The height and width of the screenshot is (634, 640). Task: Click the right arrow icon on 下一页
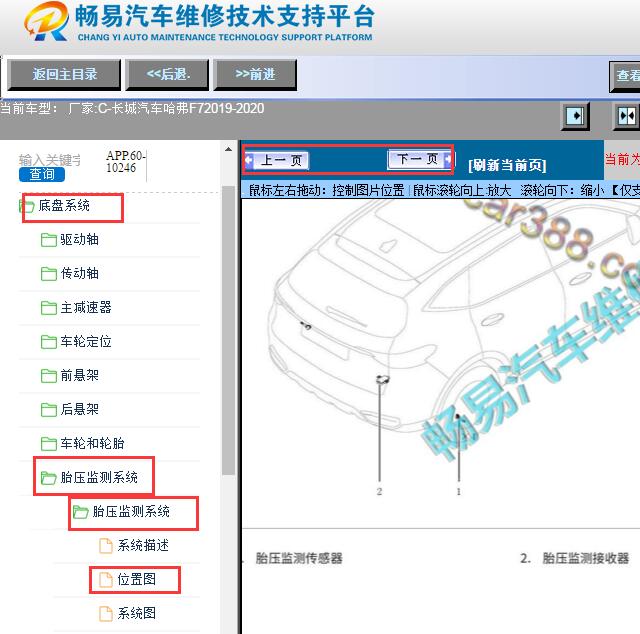[x=448, y=159]
